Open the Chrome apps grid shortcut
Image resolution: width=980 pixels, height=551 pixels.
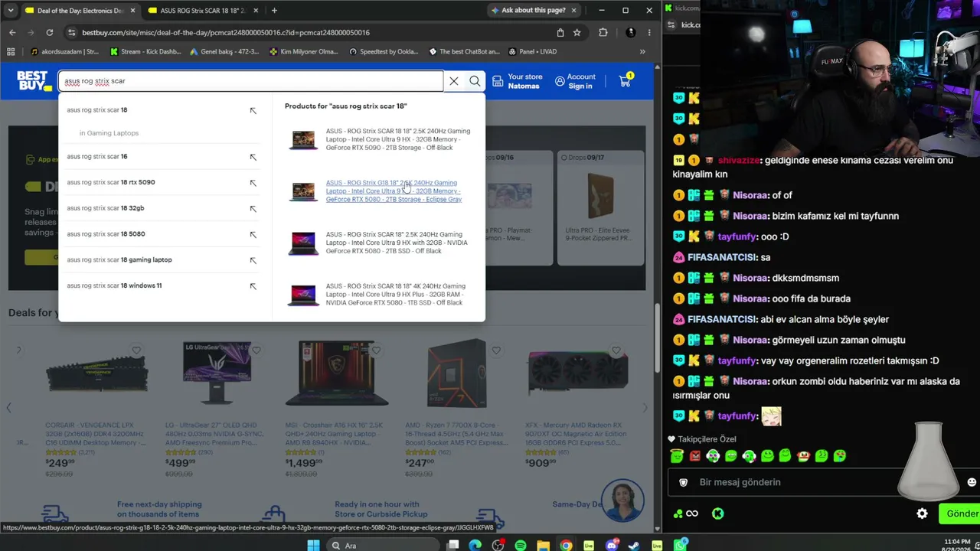[x=11, y=51]
